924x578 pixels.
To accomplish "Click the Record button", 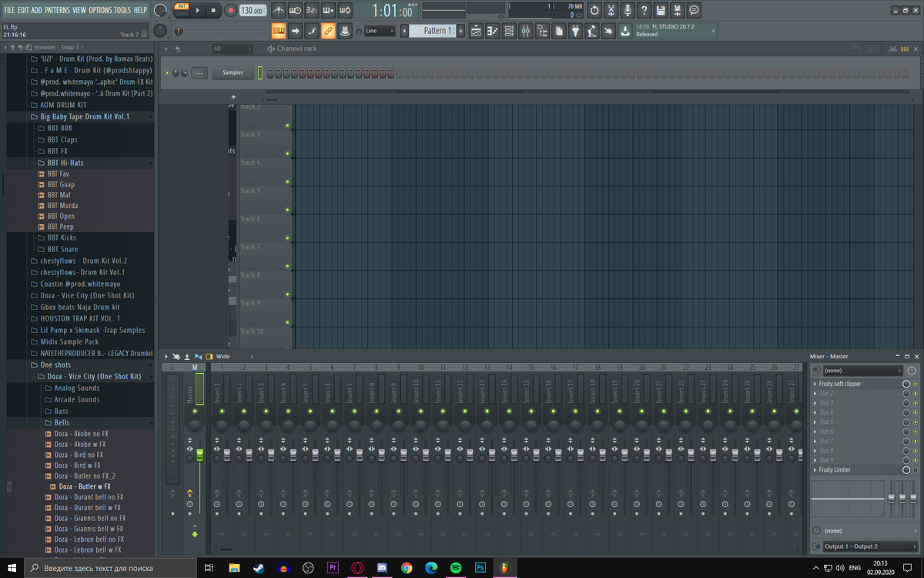I will pos(230,10).
